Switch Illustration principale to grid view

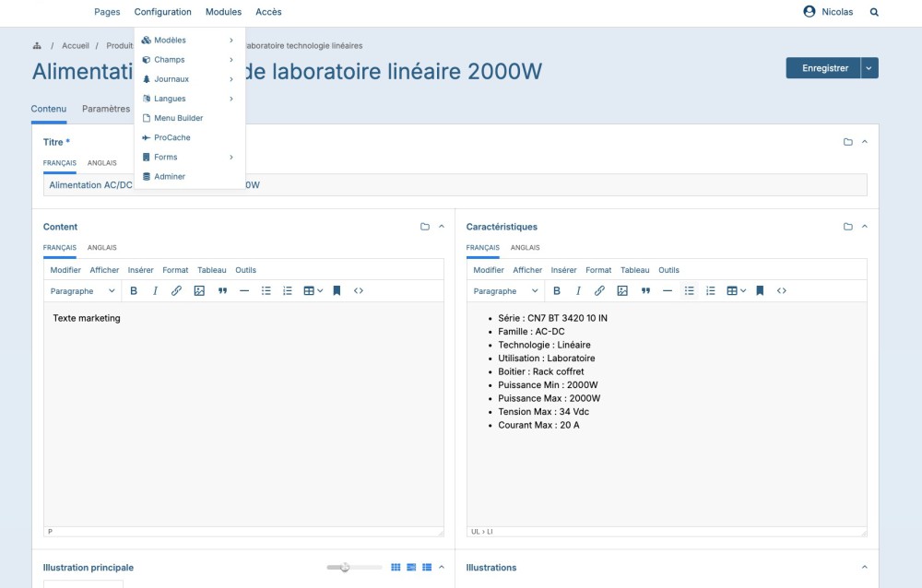coord(396,568)
